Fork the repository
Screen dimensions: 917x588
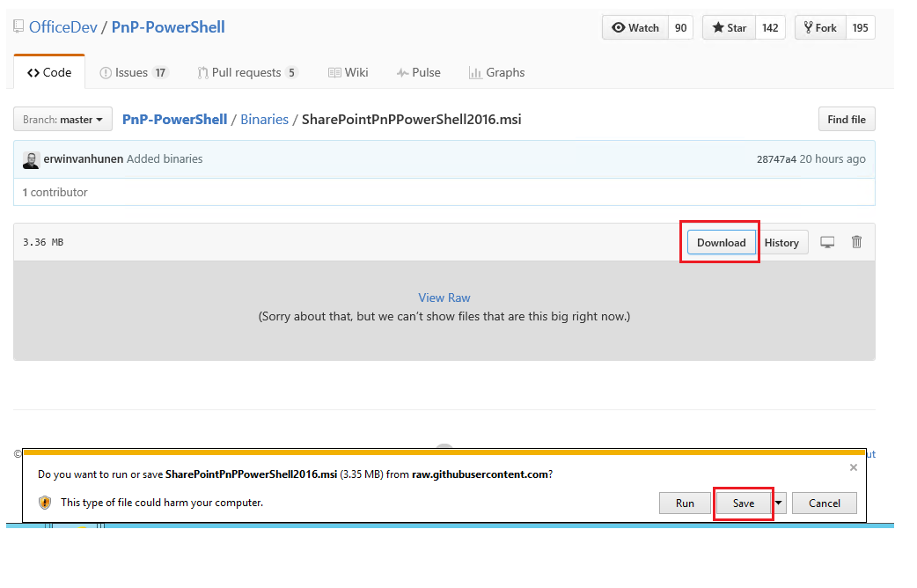[x=820, y=27]
